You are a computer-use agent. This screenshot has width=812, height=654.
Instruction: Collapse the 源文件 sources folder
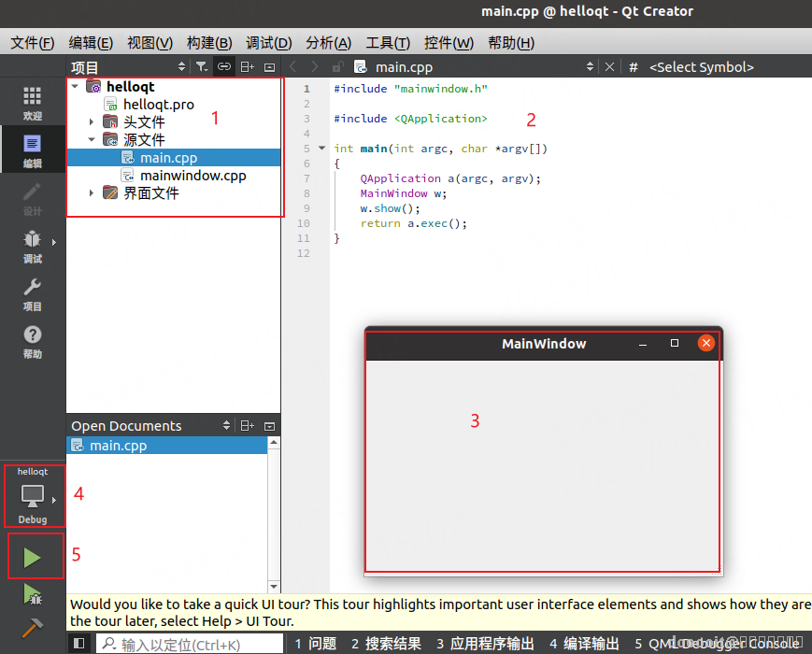pyautogui.click(x=92, y=139)
